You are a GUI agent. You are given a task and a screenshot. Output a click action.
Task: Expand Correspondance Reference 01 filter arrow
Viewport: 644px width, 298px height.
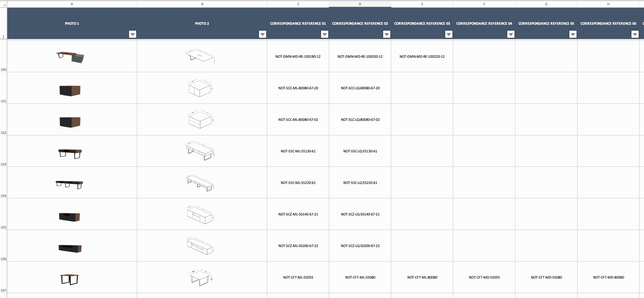[324, 34]
